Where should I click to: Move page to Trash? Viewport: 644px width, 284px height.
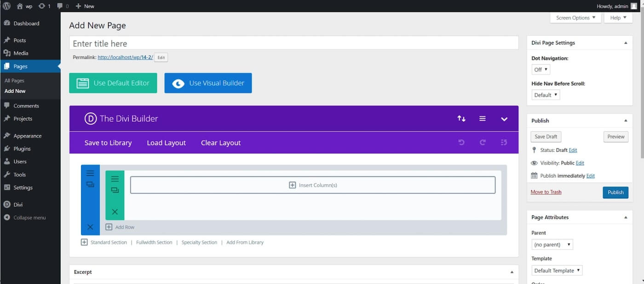(546, 192)
